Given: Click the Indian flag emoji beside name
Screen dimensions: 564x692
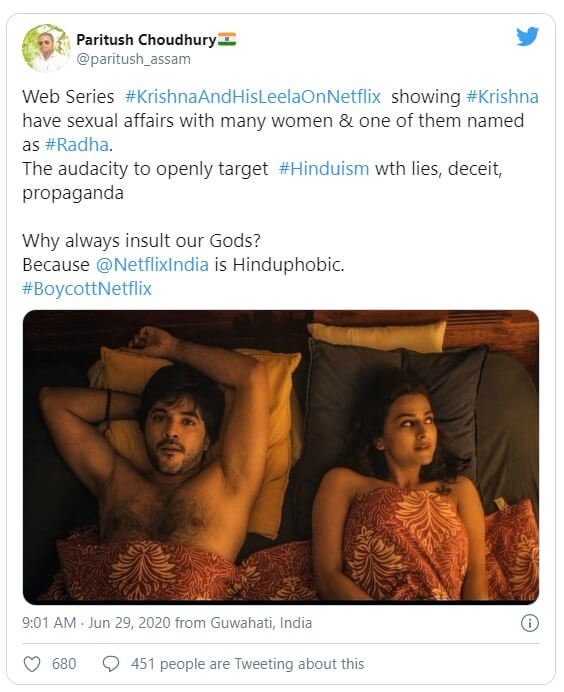Looking at the screenshot, I should 227,39.
